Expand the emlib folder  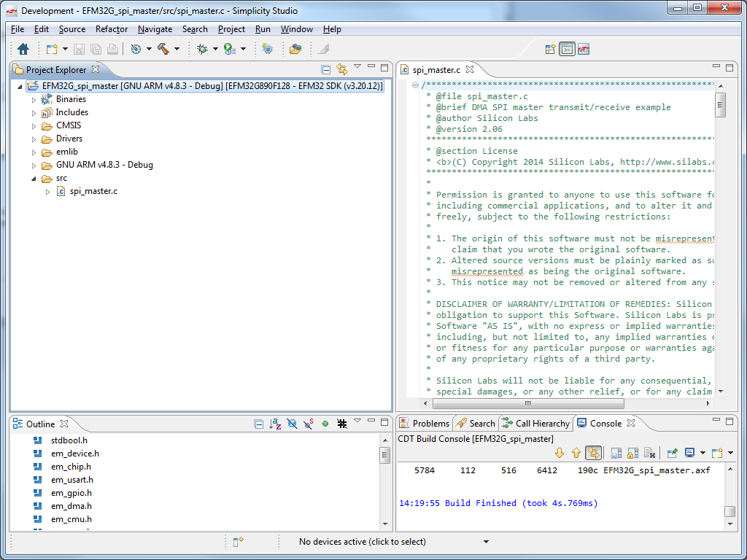click(x=34, y=152)
